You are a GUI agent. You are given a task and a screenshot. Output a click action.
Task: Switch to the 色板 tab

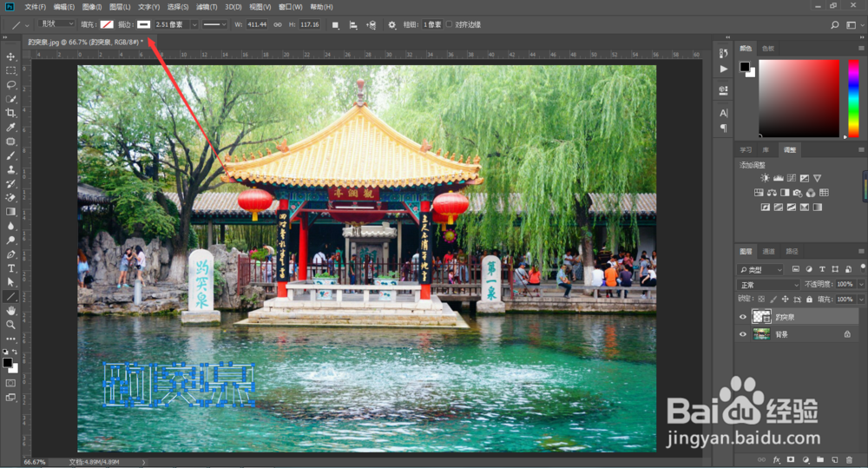click(x=768, y=49)
